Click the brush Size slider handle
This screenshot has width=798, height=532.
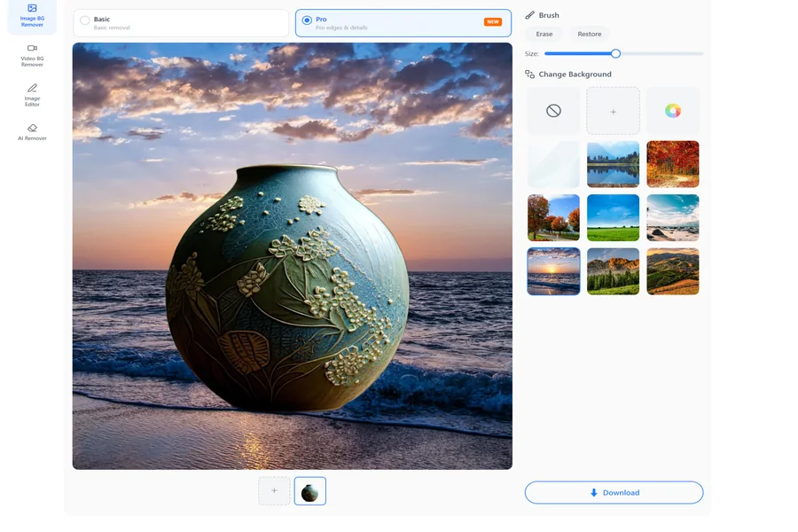616,53
